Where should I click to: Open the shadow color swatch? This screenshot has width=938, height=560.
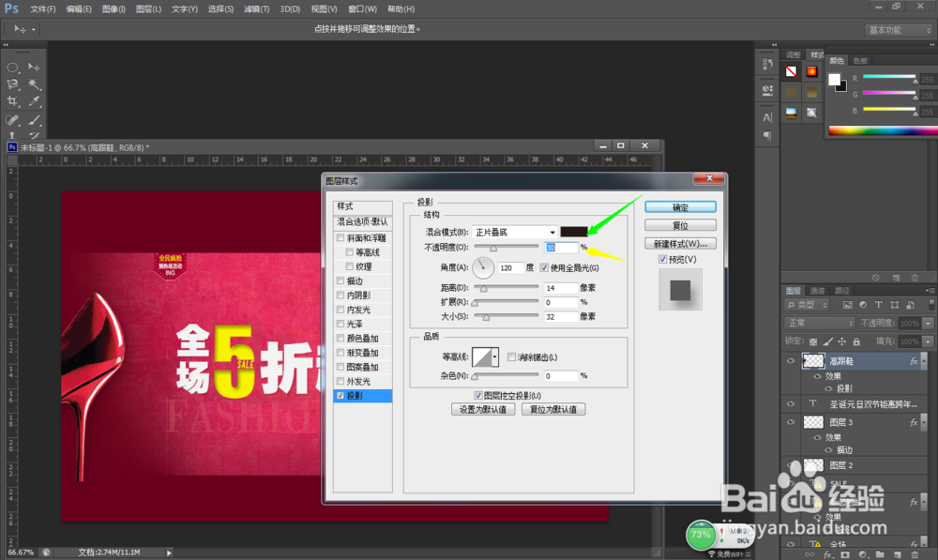point(574,232)
